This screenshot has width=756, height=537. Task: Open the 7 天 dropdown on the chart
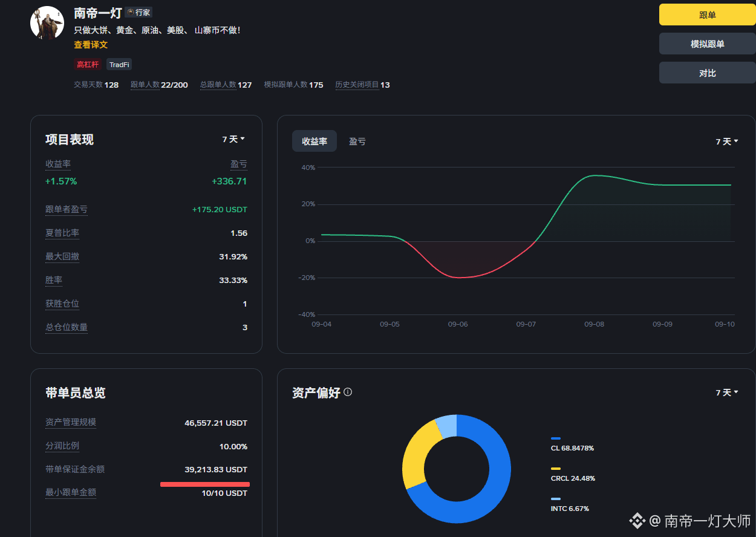tap(727, 142)
